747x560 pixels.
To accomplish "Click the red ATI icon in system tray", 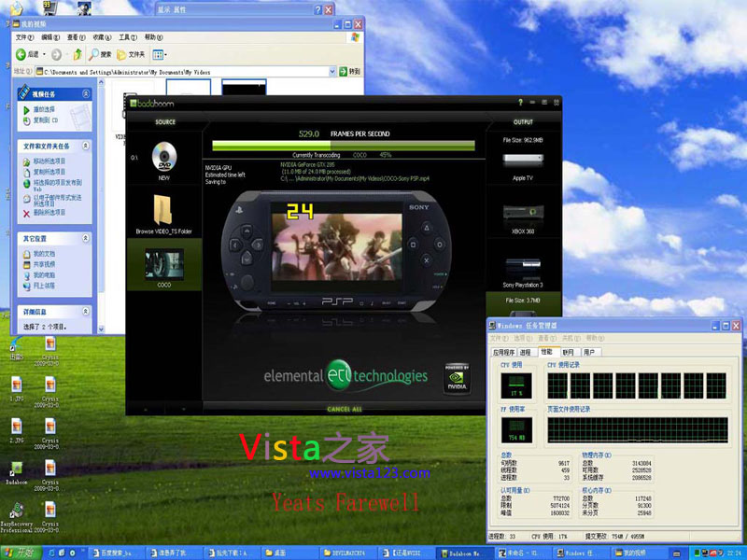I will point(713,553).
